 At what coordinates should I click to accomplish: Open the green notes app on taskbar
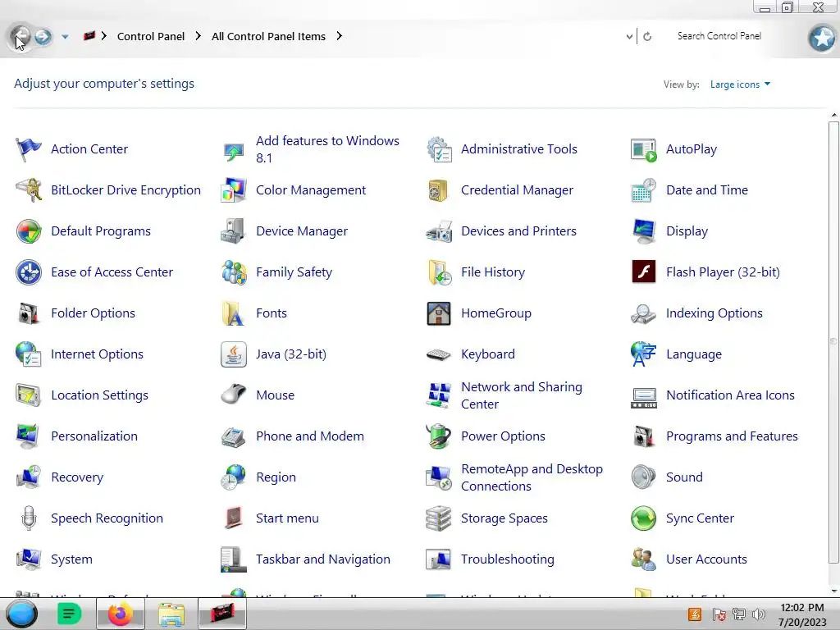(x=69, y=614)
